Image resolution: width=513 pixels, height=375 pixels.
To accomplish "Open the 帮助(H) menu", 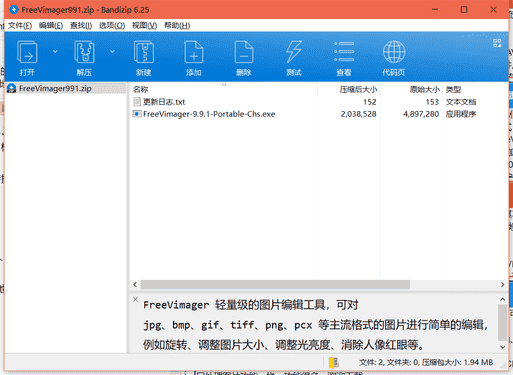I will [x=177, y=26].
